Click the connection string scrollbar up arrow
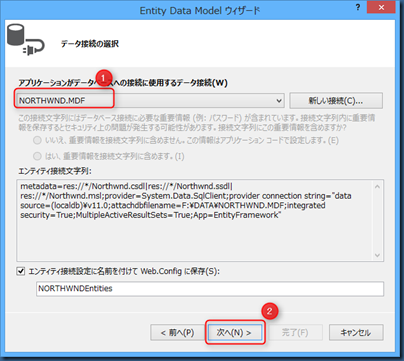Viewport: 404px width, 361px height. [x=378, y=187]
